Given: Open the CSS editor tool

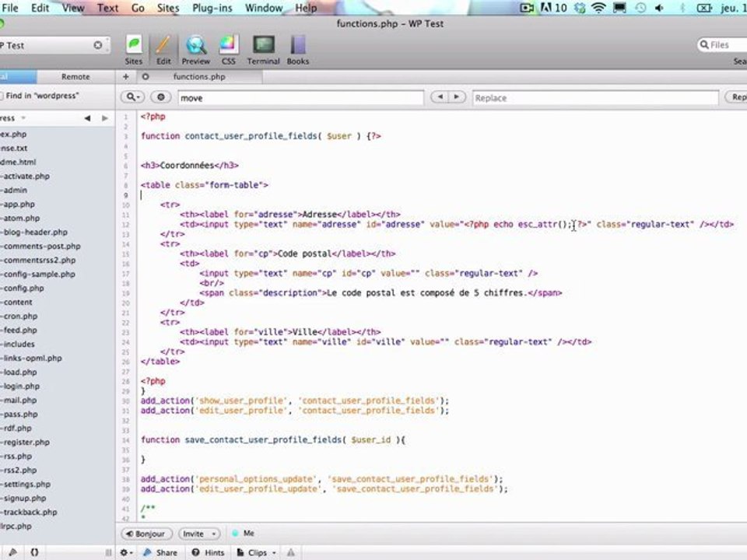Looking at the screenshot, I should click(228, 51).
